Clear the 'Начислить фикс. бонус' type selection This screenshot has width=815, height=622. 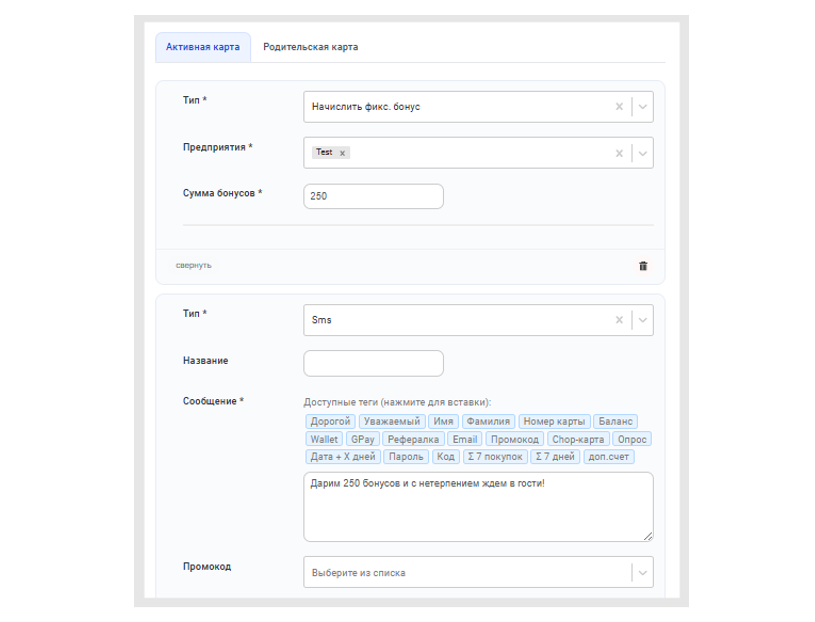pos(619,107)
